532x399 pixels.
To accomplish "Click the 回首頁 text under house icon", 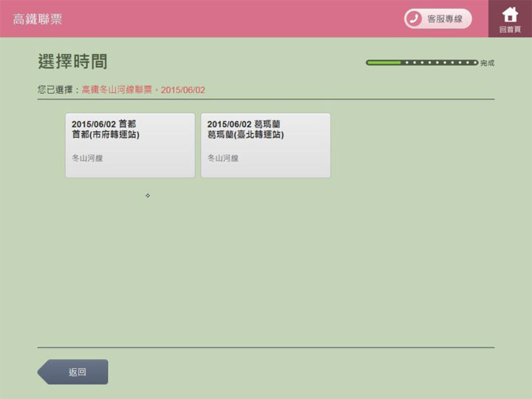I will (510, 30).
